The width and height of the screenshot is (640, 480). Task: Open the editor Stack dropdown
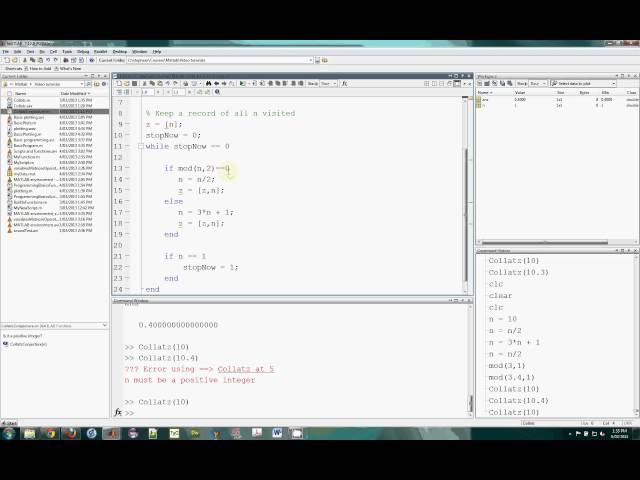pyautogui.click(x=329, y=83)
